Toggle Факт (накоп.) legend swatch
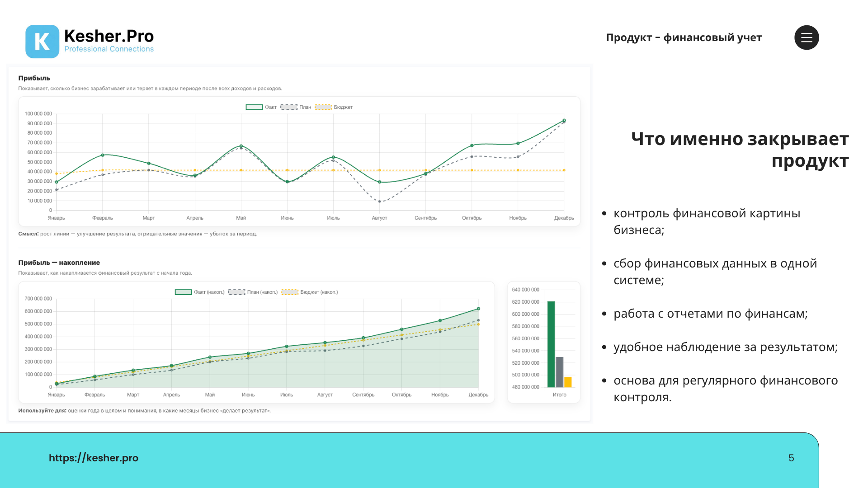Viewport: 868px width, 488px height. pos(183,292)
